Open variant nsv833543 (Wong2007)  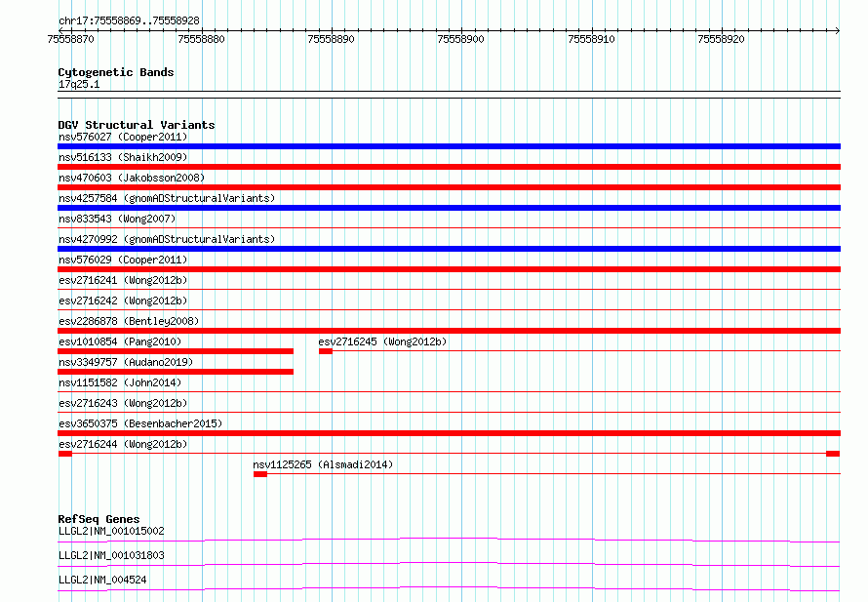pos(117,219)
